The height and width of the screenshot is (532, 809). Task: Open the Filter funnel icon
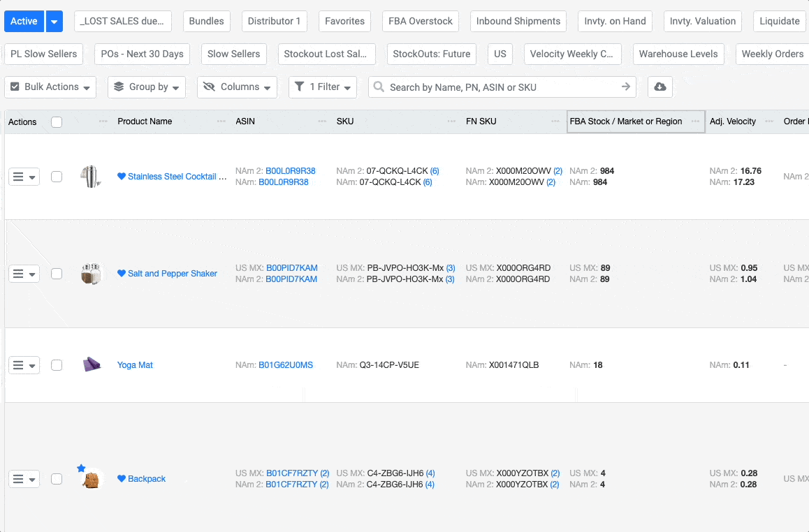(306, 87)
